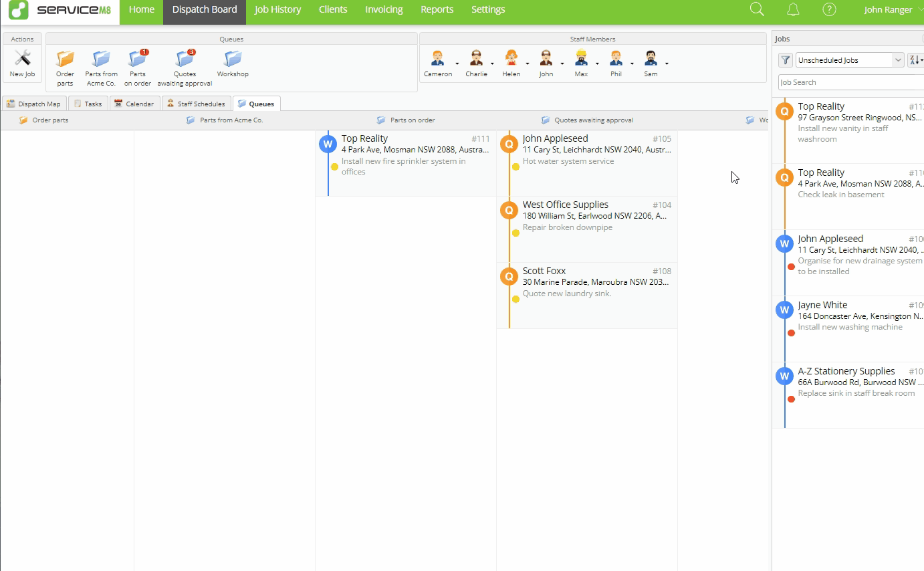Switch to the Calendar tab
The height and width of the screenshot is (571, 924).
click(134, 104)
